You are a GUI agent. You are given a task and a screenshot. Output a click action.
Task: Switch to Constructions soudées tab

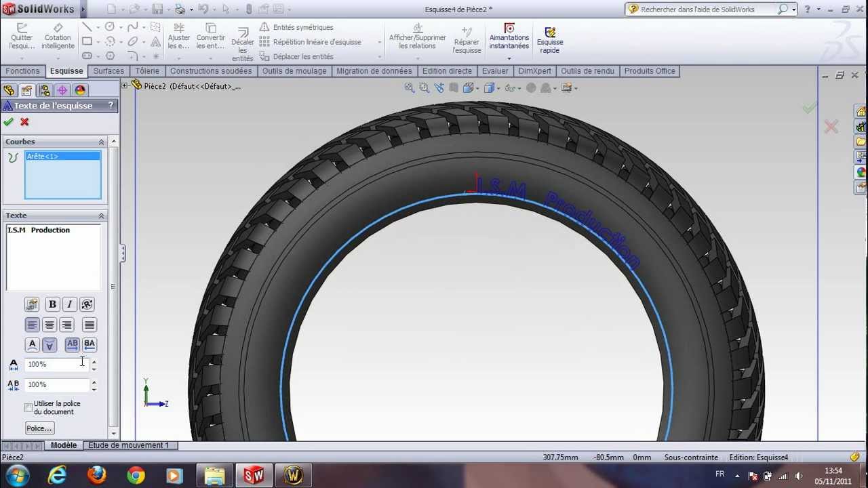(211, 71)
